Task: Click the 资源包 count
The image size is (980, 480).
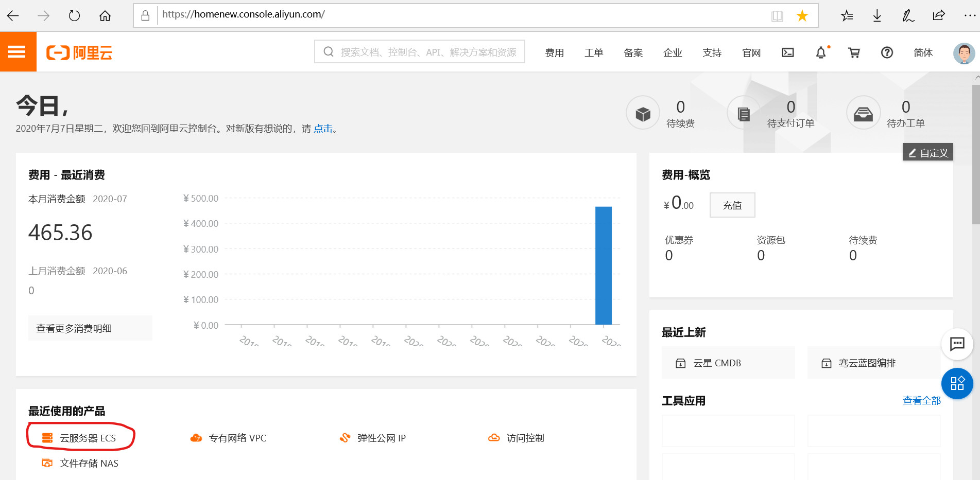Action: [x=761, y=255]
